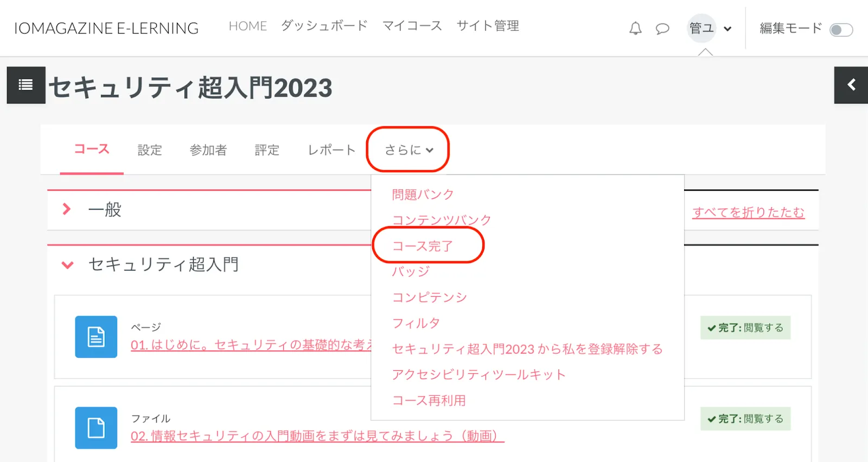The width and height of the screenshot is (868, 462).
Task: Open the messaging speech bubble icon
Action: click(662, 28)
